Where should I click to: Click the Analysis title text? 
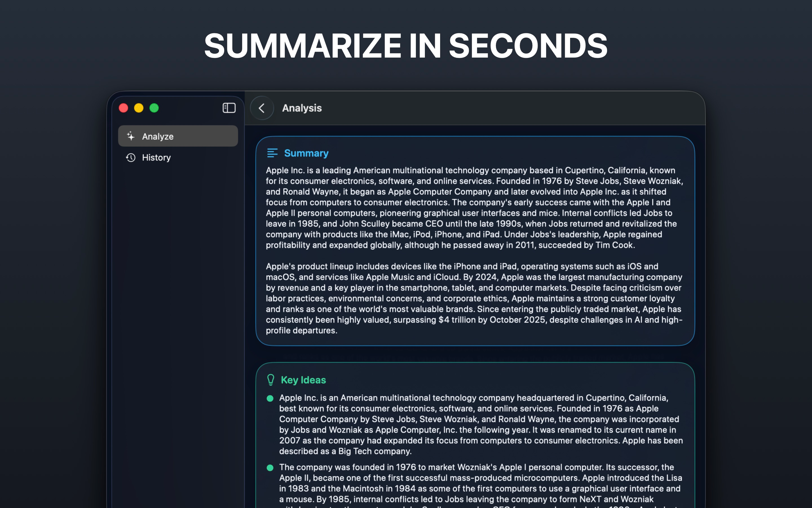coord(302,108)
